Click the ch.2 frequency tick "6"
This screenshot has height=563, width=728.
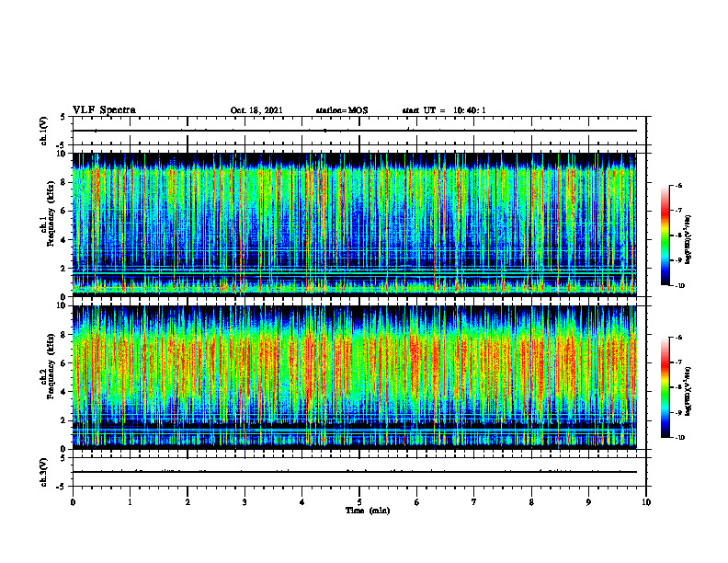point(64,363)
